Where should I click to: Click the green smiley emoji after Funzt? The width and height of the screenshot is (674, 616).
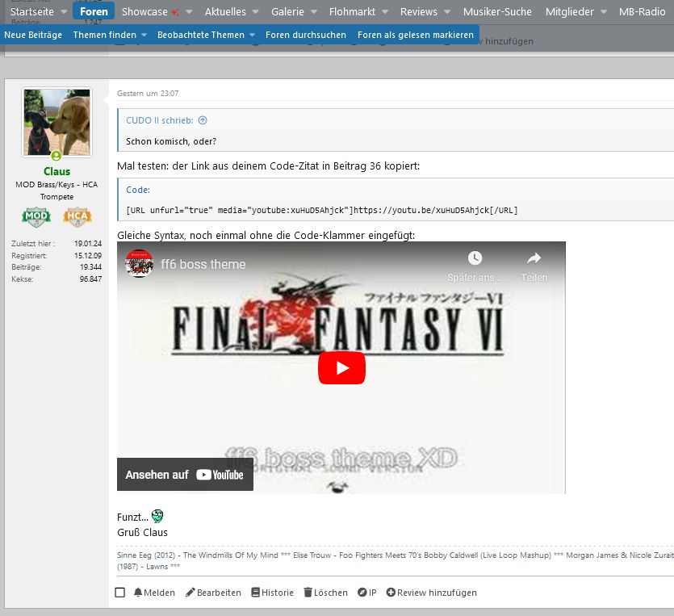click(x=157, y=516)
